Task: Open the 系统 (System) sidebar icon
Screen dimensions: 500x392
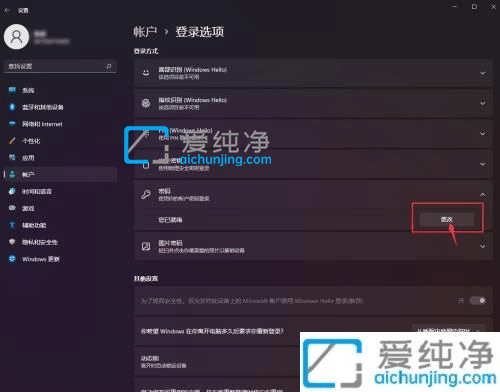Action: pos(12,90)
